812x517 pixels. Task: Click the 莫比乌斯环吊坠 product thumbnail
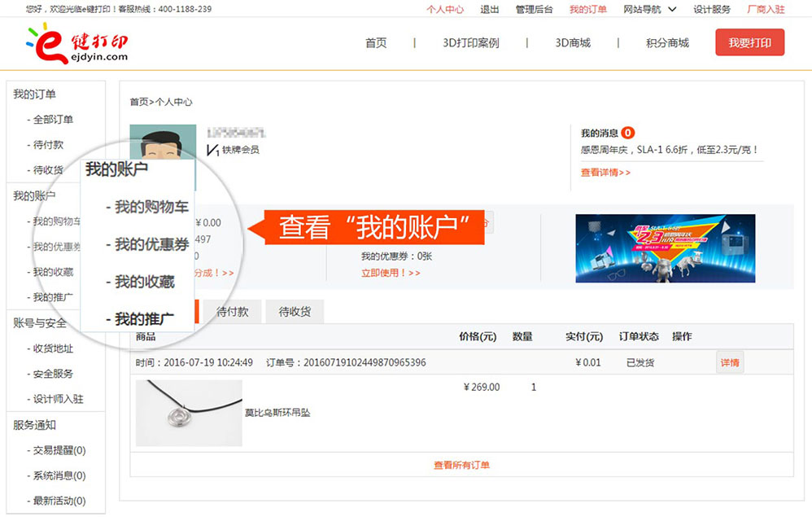pyautogui.click(x=189, y=413)
